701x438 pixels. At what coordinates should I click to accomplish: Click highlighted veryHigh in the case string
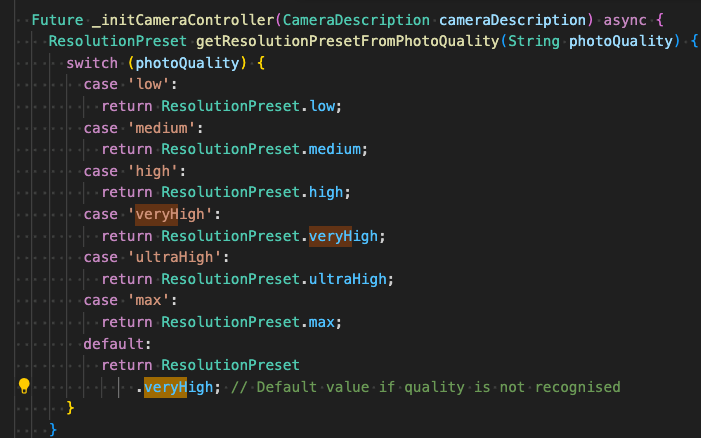pyautogui.click(x=156, y=213)
